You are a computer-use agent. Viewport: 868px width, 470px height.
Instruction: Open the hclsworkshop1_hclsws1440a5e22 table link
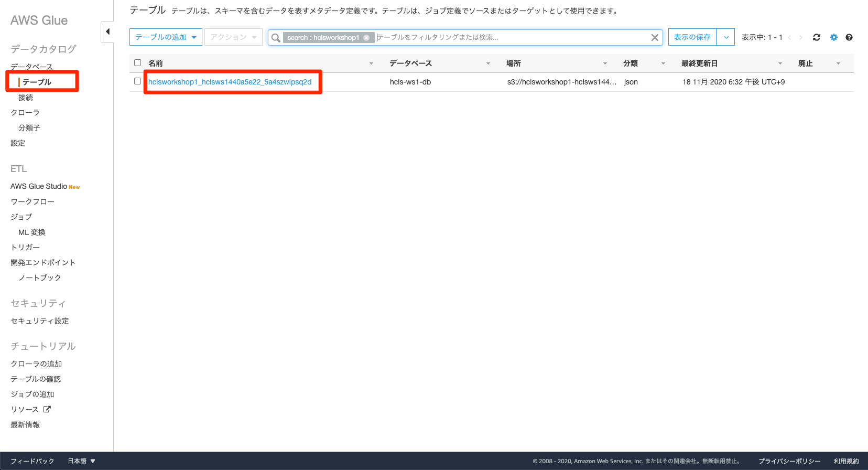pos(230,82)
